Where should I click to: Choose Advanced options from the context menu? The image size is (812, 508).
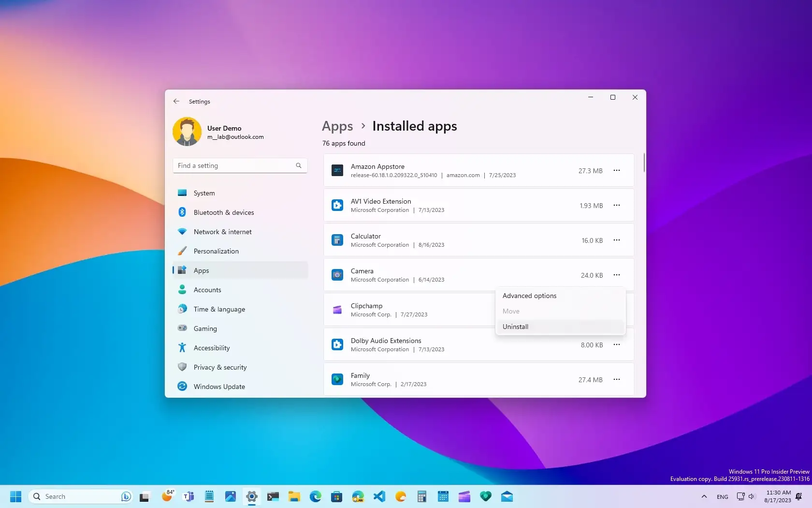[529, 295]
